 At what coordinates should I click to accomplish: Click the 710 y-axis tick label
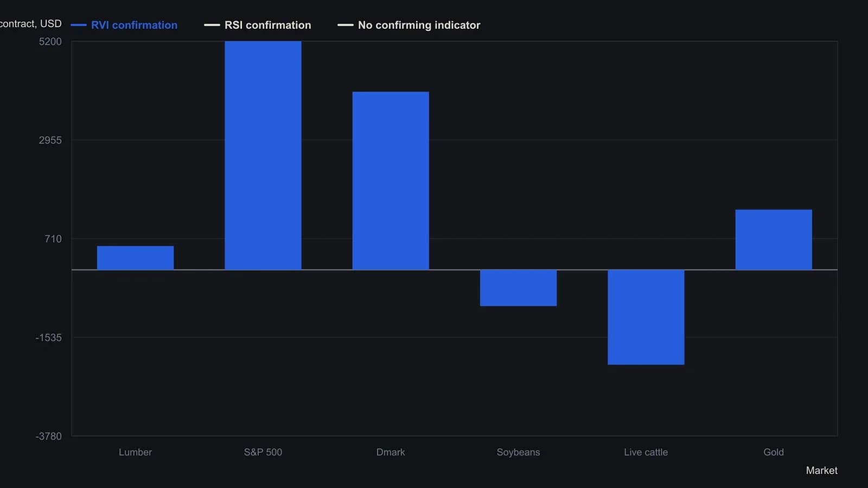[53, 239]
